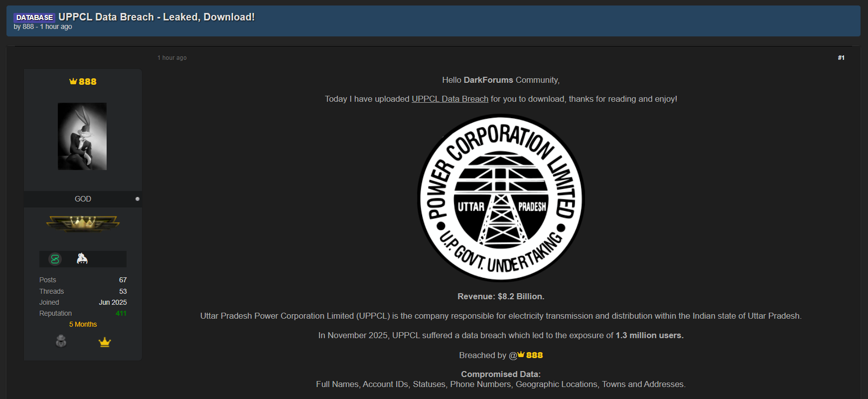This screenshot has width=868, height=399.
Task: Click the crown icon beside profile username 888
Action: [x=73, y=81]
